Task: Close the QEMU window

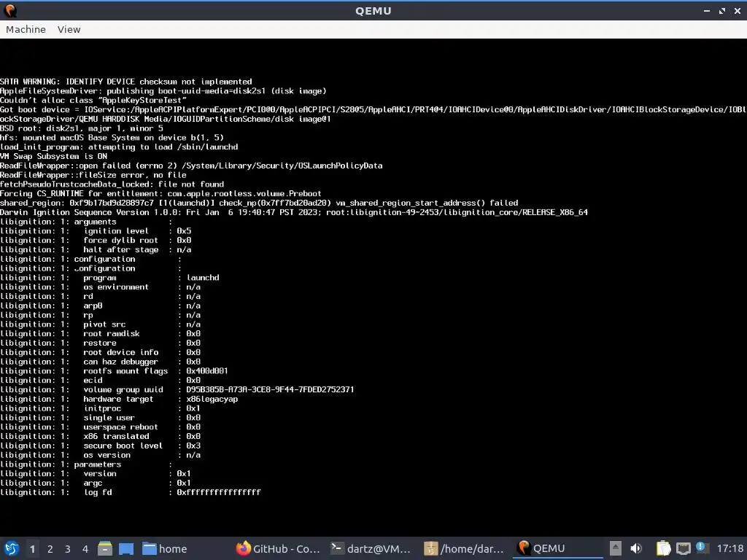Action: coord(738,10)
